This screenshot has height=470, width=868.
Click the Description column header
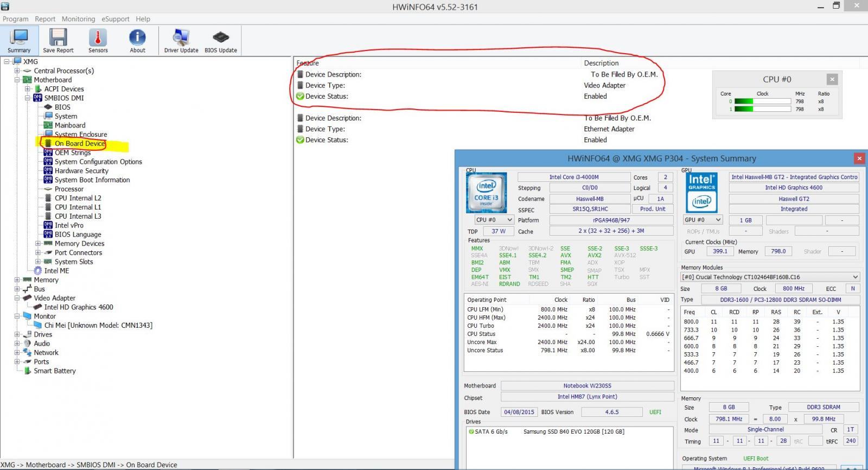[601, 63]
